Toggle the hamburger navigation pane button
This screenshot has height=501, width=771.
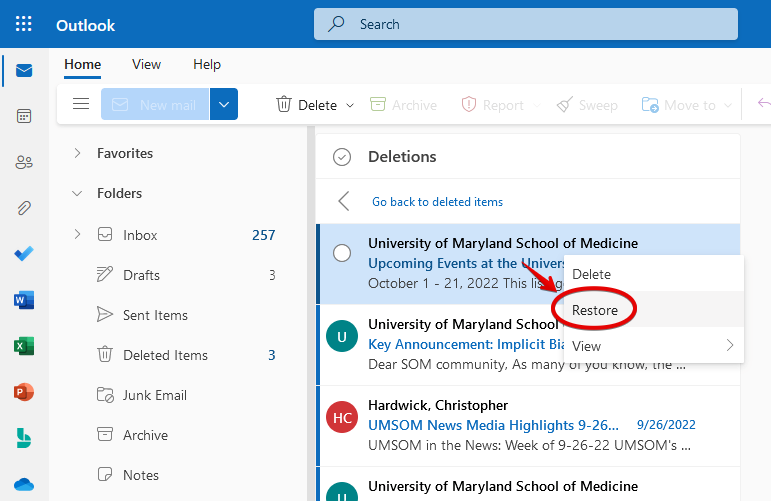pyautogui.click(x=81, y=104)
